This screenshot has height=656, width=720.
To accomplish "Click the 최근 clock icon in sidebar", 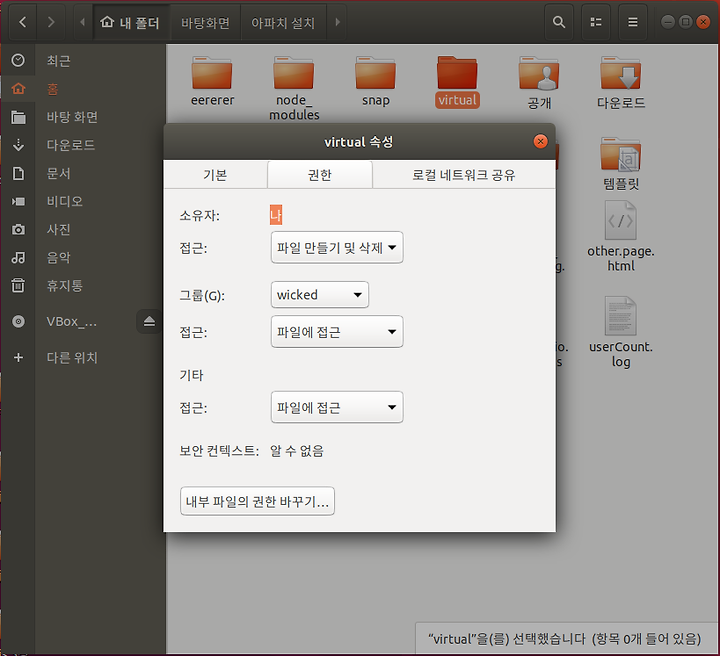I will [x=18, y=60].
